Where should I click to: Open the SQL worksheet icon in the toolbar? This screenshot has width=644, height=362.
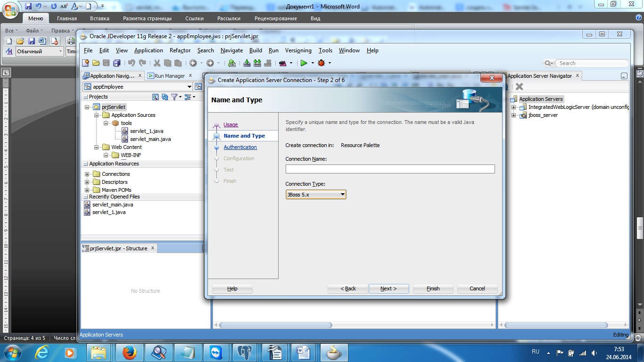[232, 63]
